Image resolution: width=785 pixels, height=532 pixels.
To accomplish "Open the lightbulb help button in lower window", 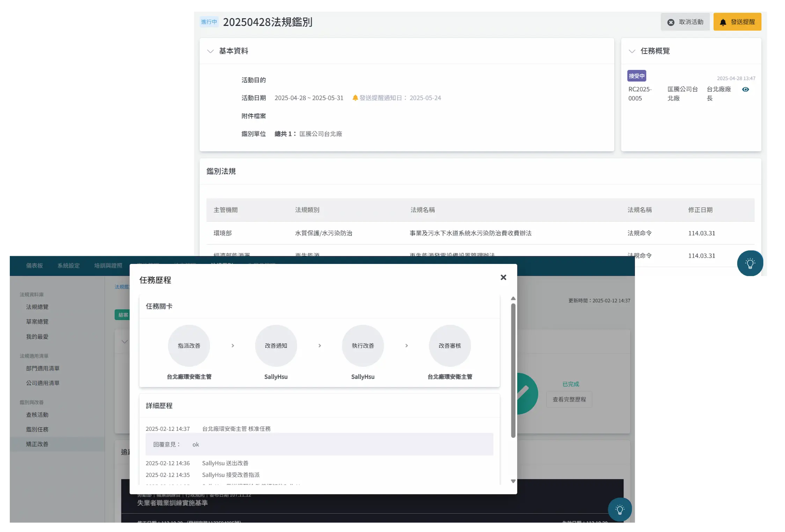I will [620, 510].
